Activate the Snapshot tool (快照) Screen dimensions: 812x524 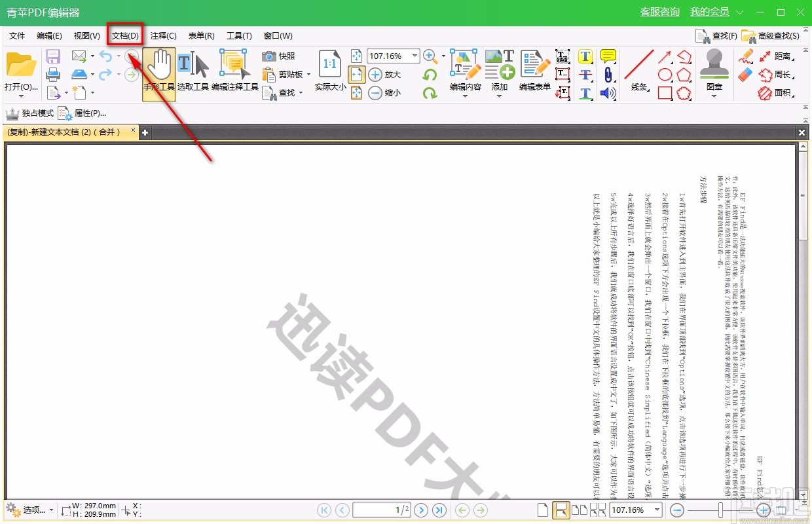tap(280, 56)
